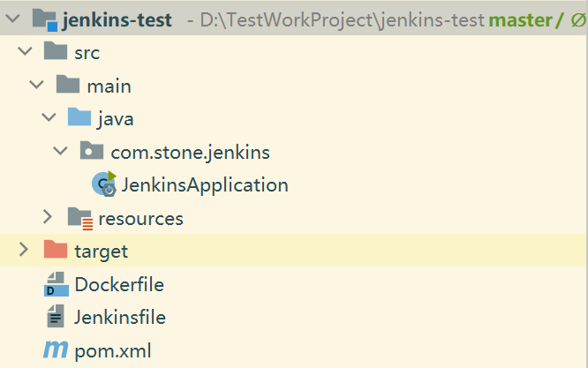588x368 pixels.
Task: Select the java tree label
Action: (116, 120)
